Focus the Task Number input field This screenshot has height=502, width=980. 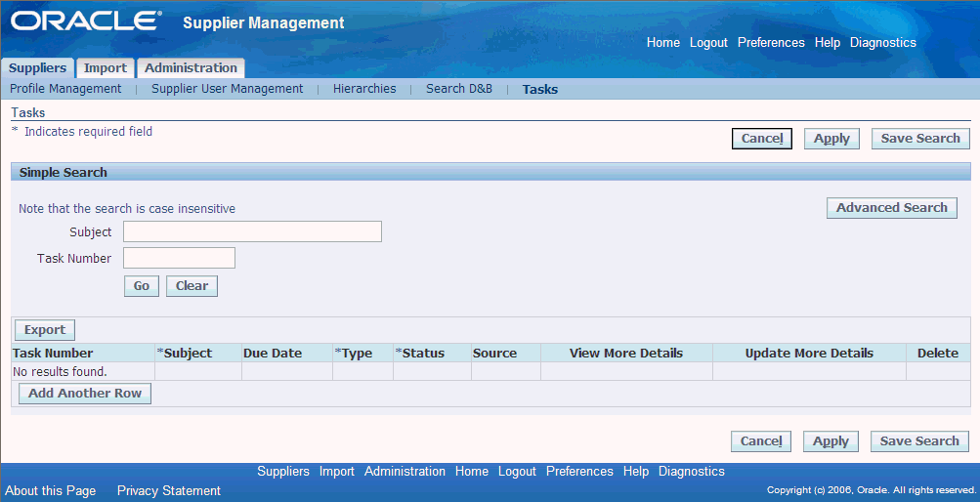tap(180, 258)
